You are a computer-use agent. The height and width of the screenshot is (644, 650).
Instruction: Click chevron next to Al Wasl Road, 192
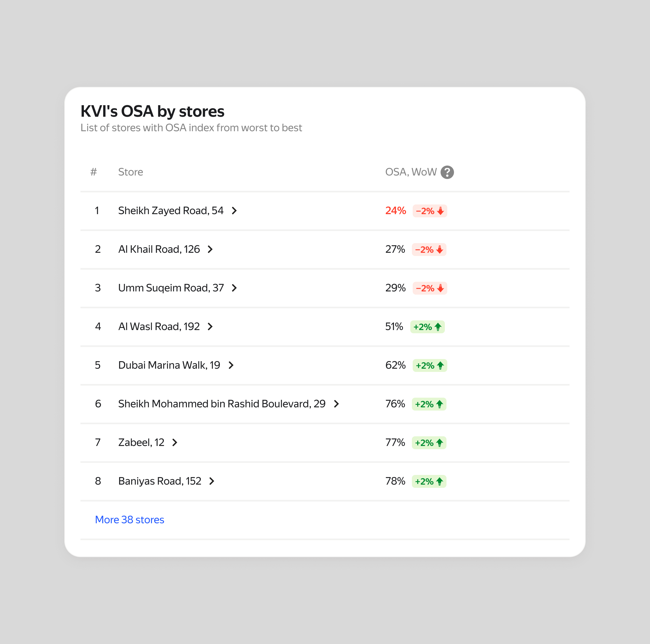(x=210, y=327)
